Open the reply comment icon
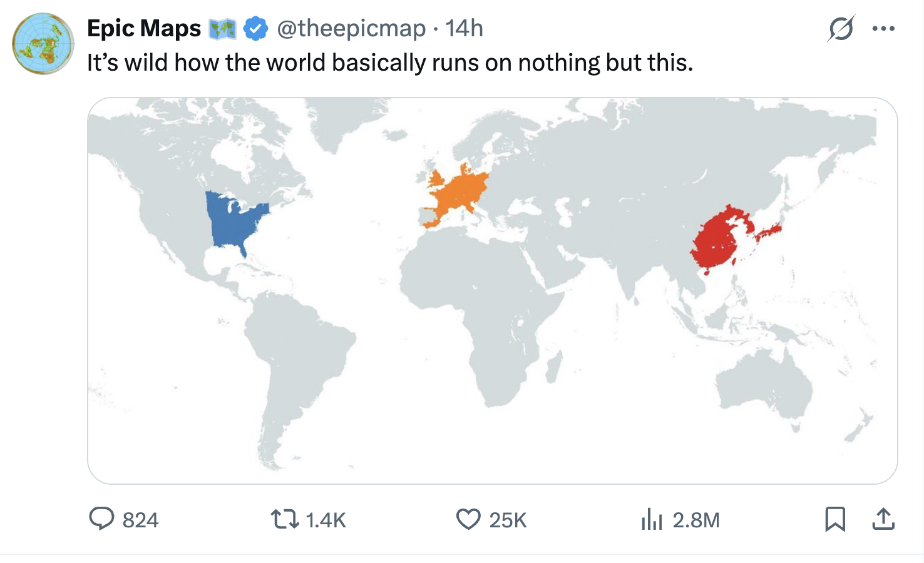Viewport: 924px width, 563px height. coord(101,519)
